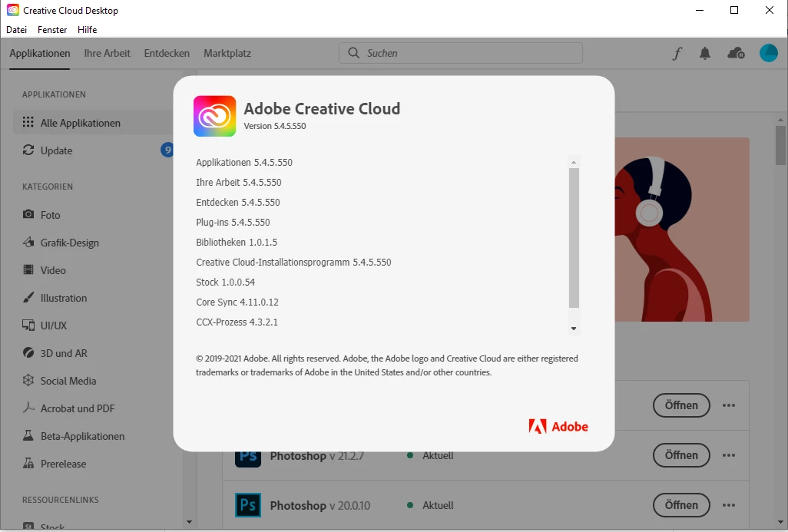
Task: Click the Suchen search field
Action: (461, 53)
